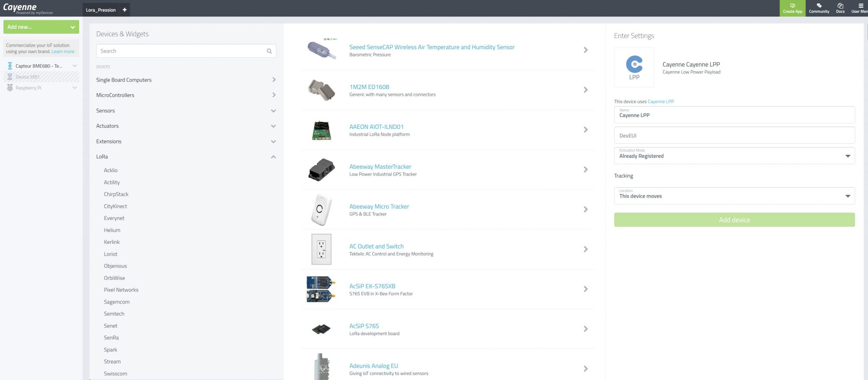Screen dimensions: 868x380
Task: Open the Community forum icon
Action: (819, 6)
